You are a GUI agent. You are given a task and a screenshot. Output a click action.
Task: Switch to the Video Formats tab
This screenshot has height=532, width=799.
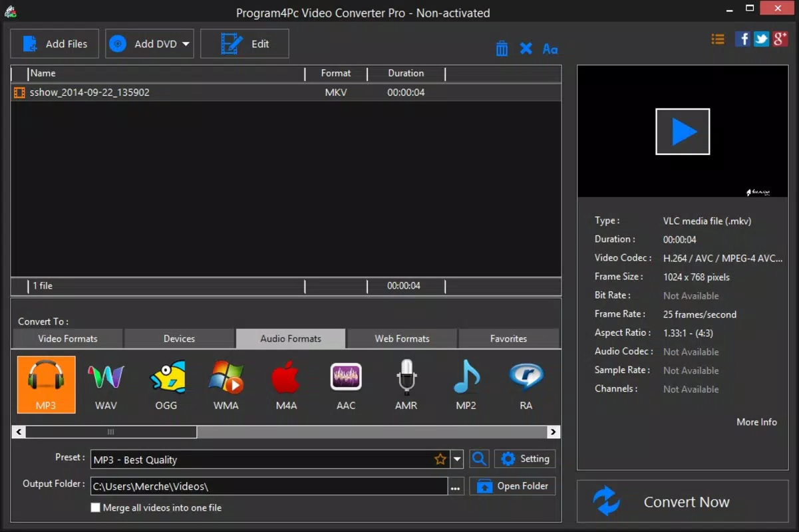click(x=68, y=338)
